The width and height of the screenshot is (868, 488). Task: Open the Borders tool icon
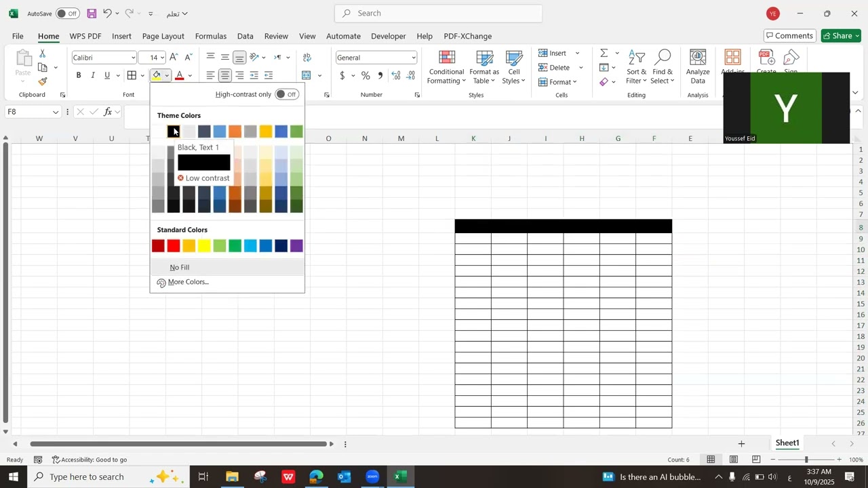click(132, 75)
